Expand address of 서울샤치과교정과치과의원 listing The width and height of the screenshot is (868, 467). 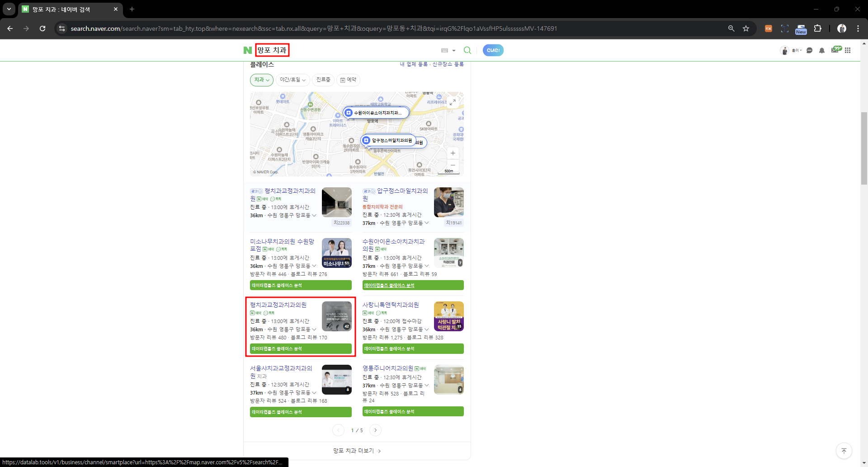tap(314, 393)
